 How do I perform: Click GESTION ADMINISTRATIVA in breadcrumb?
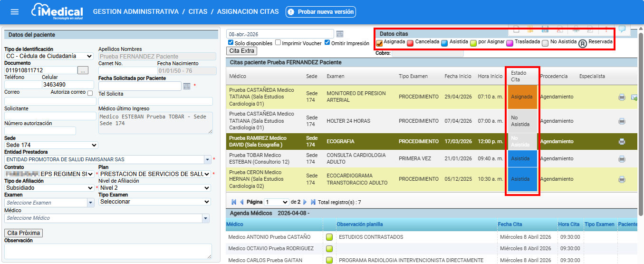click(135, 11)
